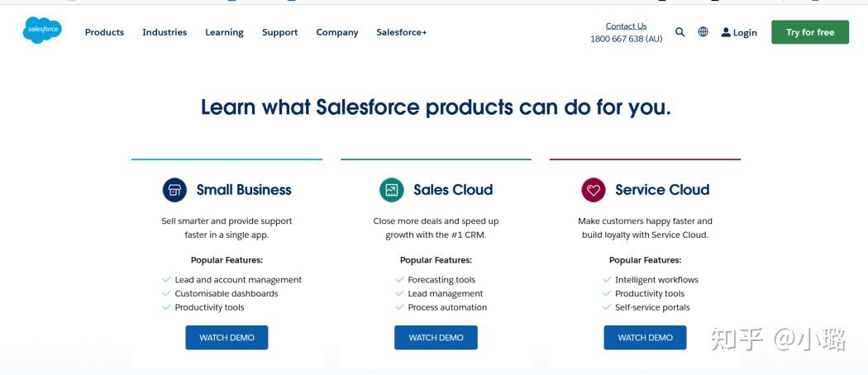Open the Products menu
The height and width of the screenshot is (375, 868).
(105, 32)
